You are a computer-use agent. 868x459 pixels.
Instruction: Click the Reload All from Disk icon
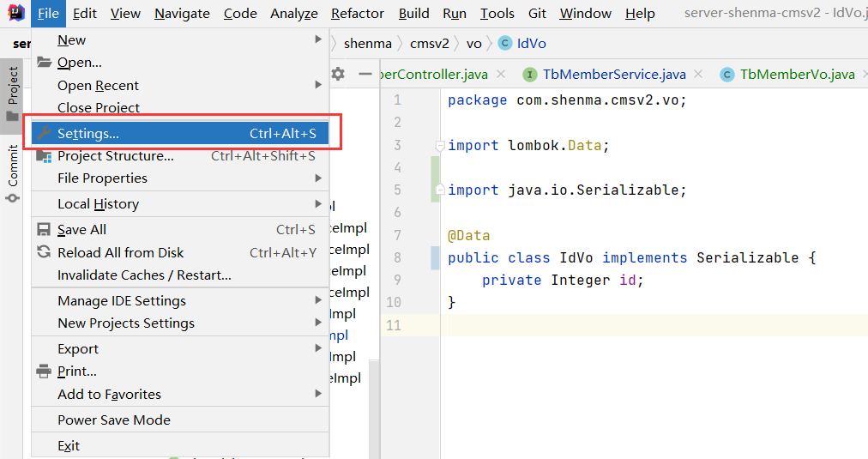43,252
